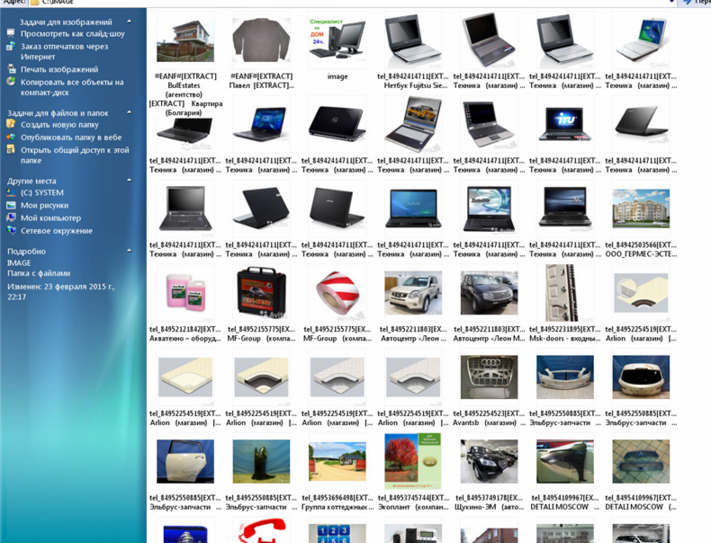This screenshot has height=543, width=711.
Task: Collapse the 'Другие места' section
Action: pos(129,180)
